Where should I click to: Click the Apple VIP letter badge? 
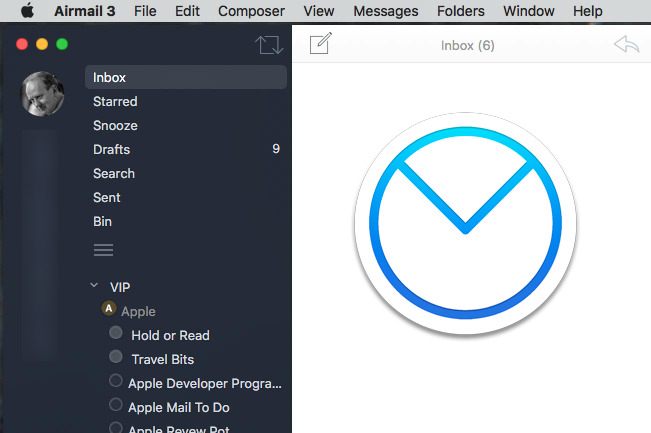tap(109, 310)
